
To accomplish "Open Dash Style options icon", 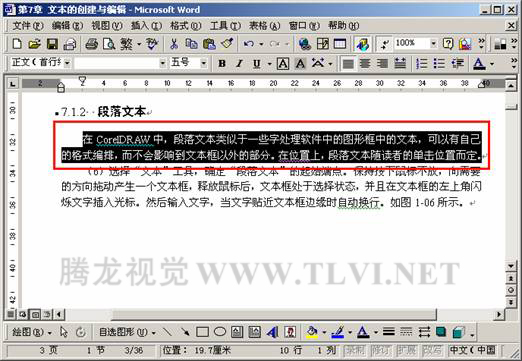I will pos(406,332).
